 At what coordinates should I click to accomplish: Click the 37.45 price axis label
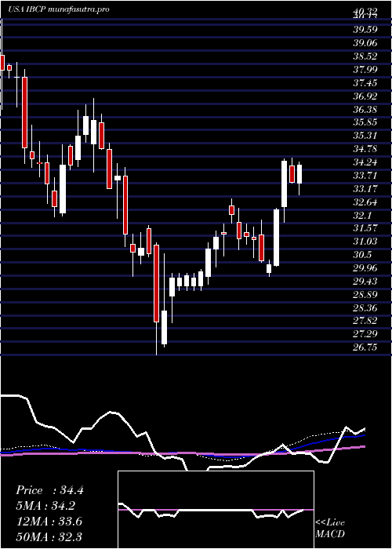tap(365, 83)
